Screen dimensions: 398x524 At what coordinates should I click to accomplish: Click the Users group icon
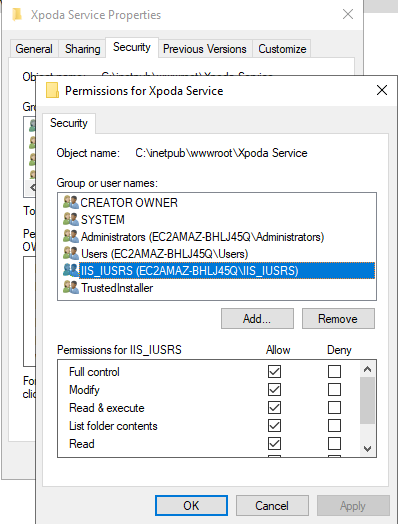point(71,253)
